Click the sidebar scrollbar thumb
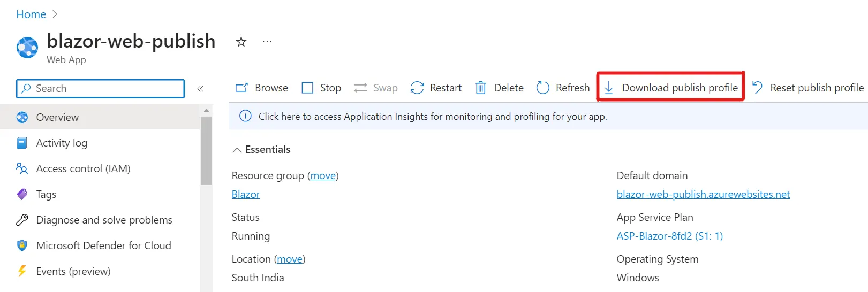868x292 pixels. pos(206,151)
